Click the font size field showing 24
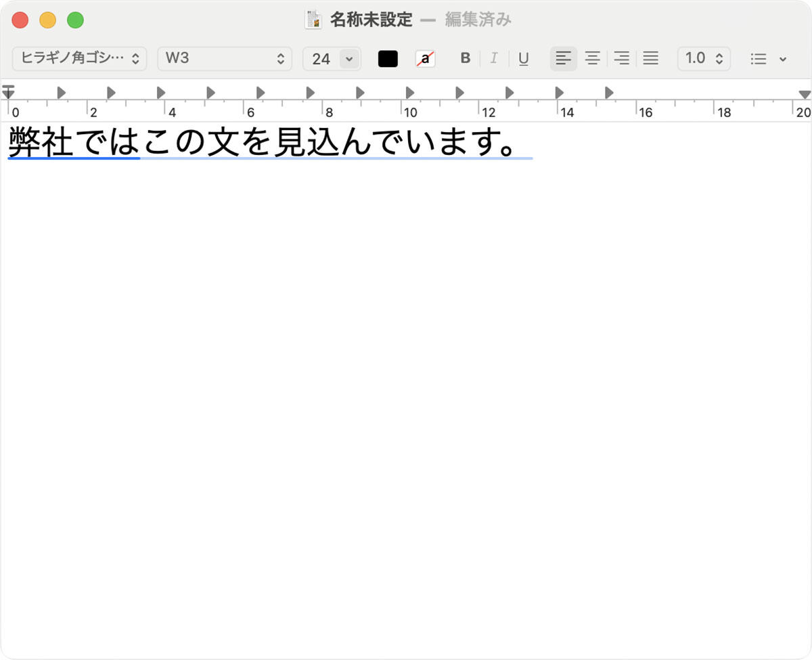 [321, 59]
